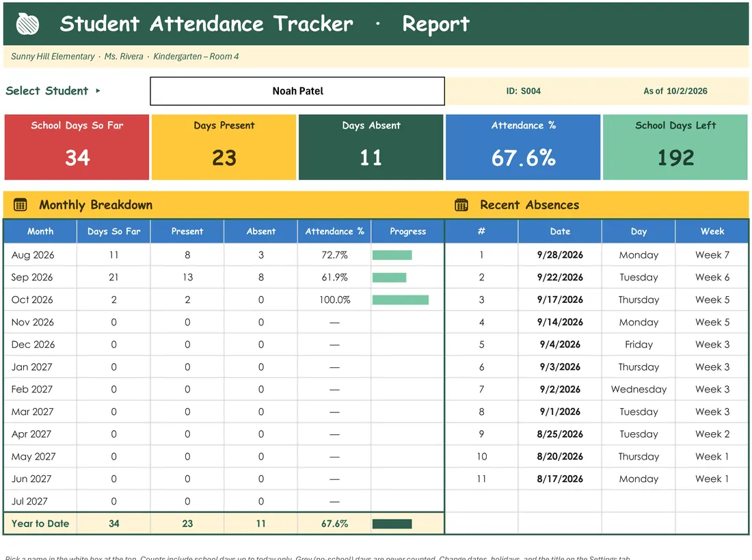Select the Jul 2027 month cell
Viewport: 752px width, 560px height.
[x=40, y=501]
